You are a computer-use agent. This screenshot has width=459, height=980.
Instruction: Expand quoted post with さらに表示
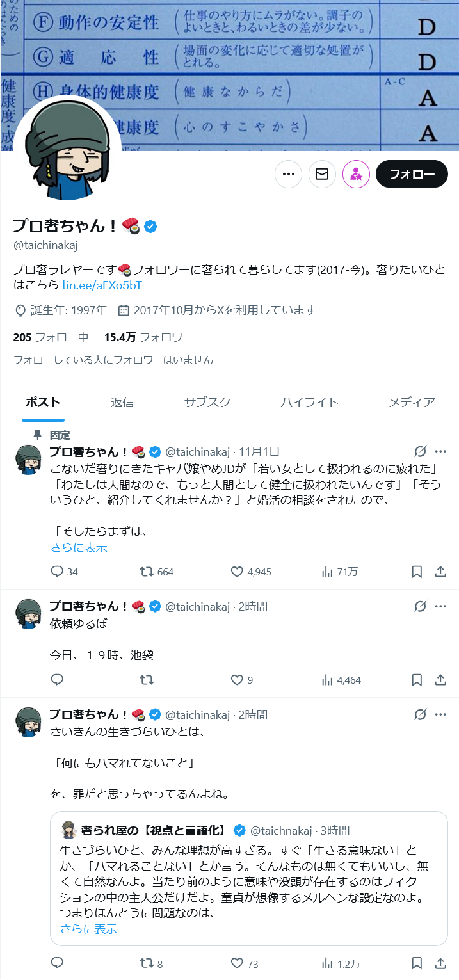point(89,929)
